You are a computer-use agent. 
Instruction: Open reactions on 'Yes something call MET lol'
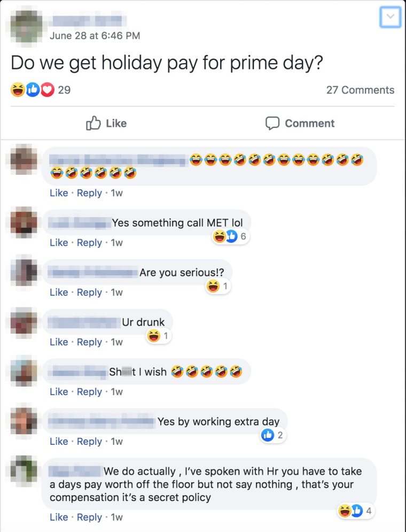pyautogui.click(x=231, y=236)
